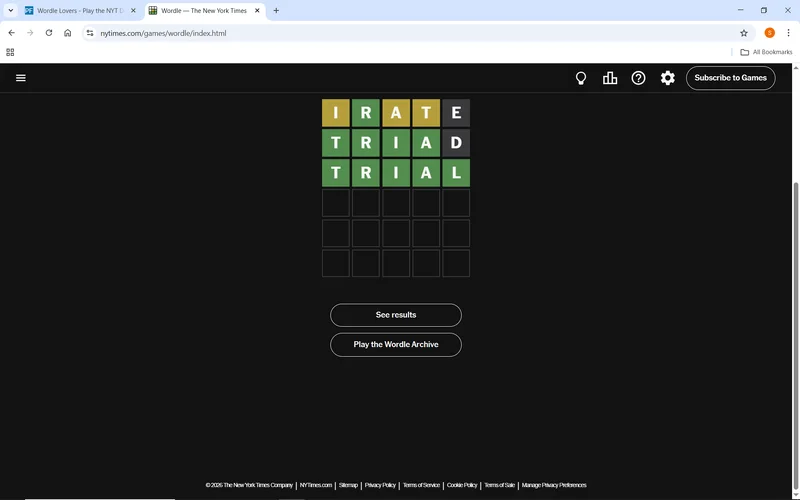Open the statistics bar chart icon
Image resolution: width=800 pixels, height=500 pixels.
tap(610, 78)
